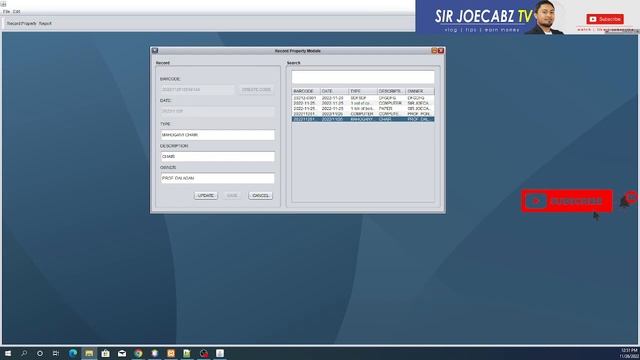
Task: Click the TYPE field containing MAHOGANY CHAIR
Action: 218,135
